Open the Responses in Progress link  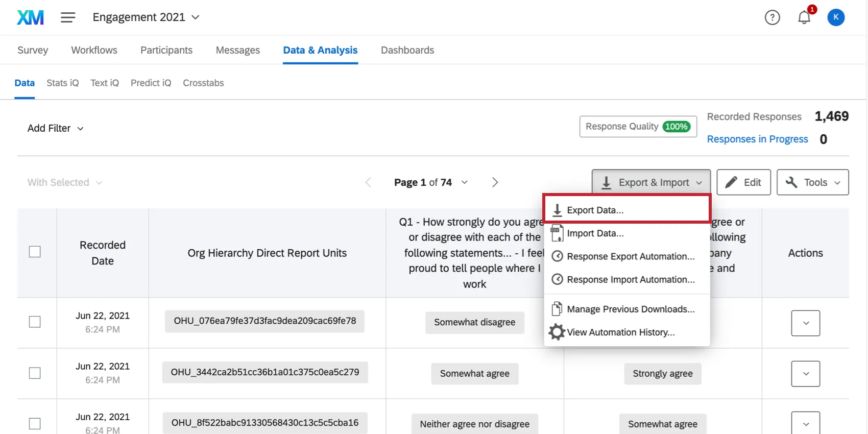tap(757, 139)
